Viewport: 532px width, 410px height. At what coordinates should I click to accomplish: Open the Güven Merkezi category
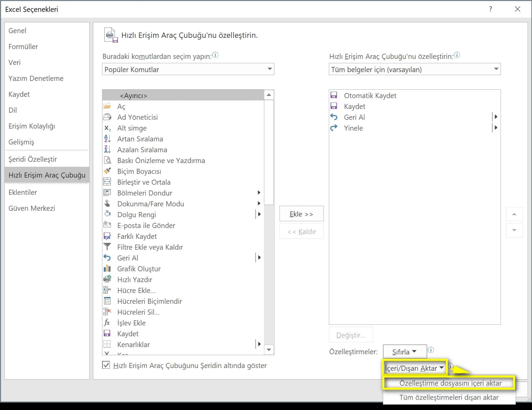[x=47, y=208]
